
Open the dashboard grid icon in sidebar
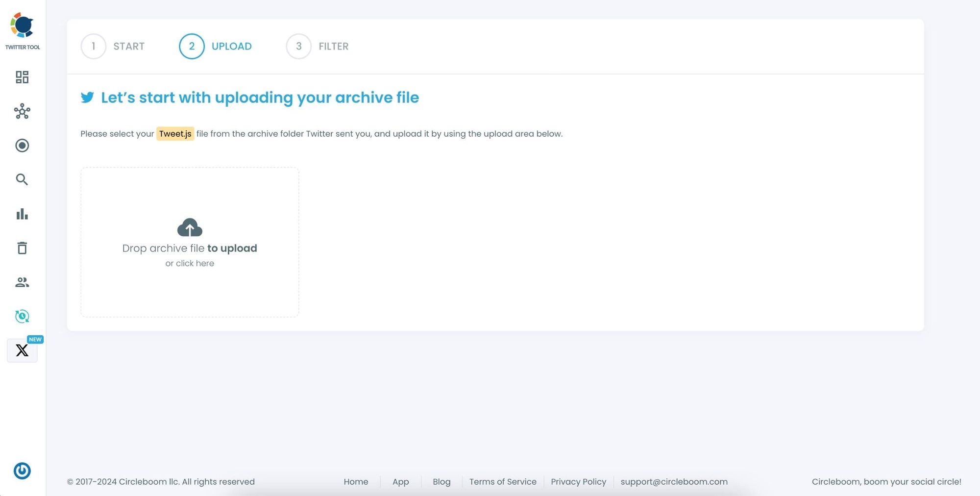(22, 77)
